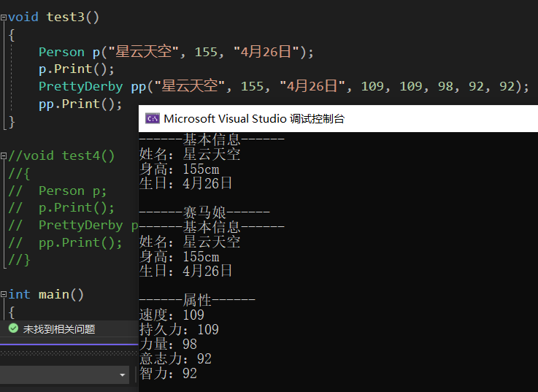This screenshot has width=538, height=392.
Task: Click the debug console window icon
Action: pyautogui.click(x=153, y=119)
